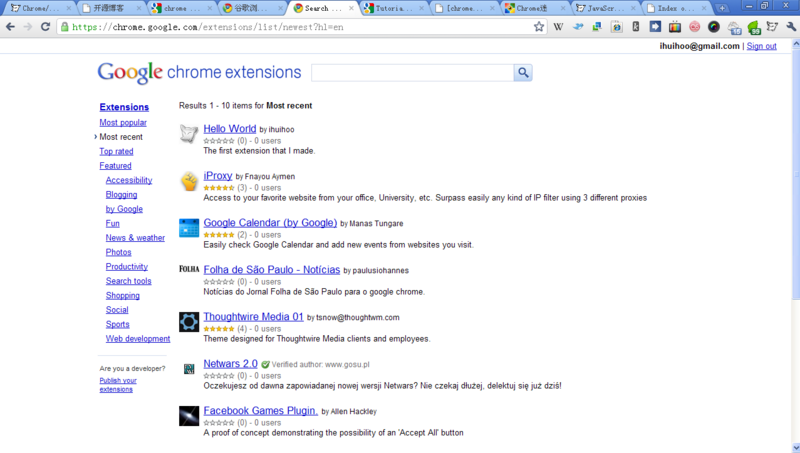Select Most popular in sidebar
Screen dimensions: 800x453
point(123,122)
